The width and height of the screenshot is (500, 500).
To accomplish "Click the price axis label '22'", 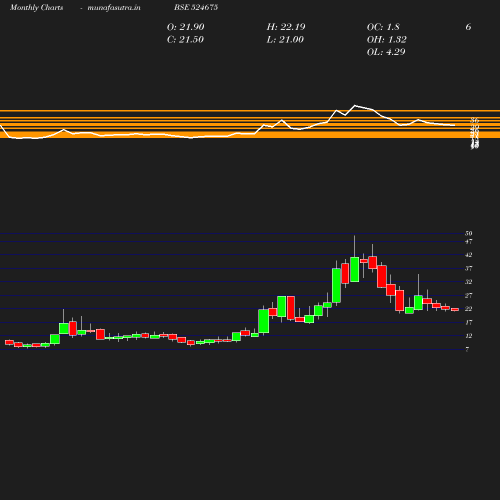I will (x=468, y=309).
